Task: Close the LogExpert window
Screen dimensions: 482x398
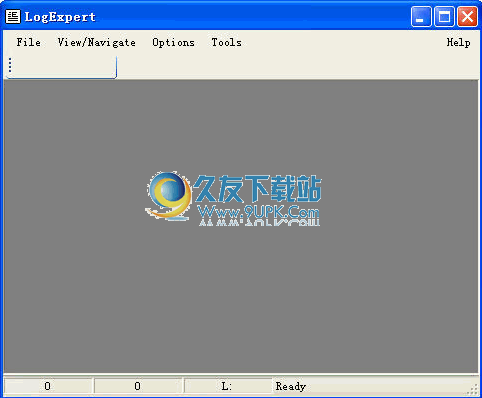Action: coord(467,16)
